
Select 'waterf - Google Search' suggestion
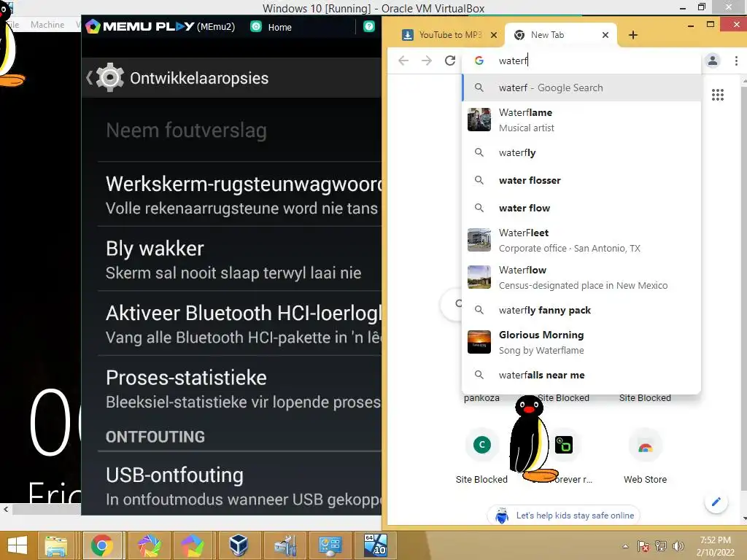point(581,87)
